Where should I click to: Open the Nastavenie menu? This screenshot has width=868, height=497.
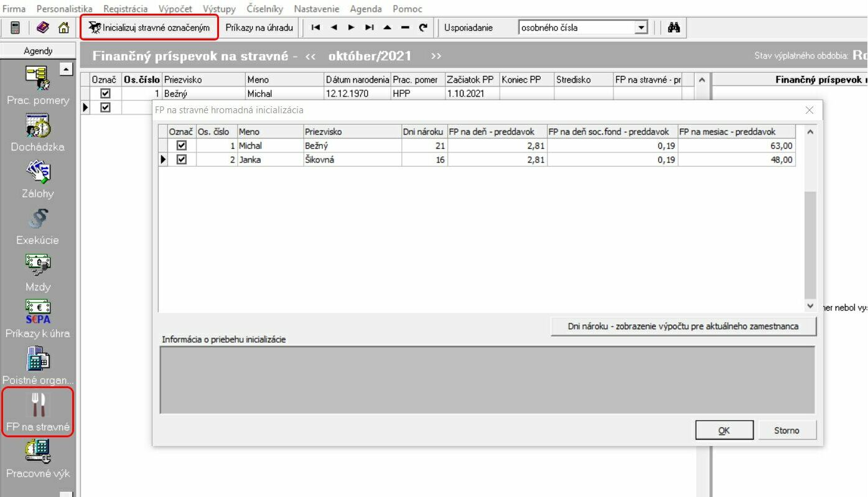pyautogui.click(x=317, y=9)
